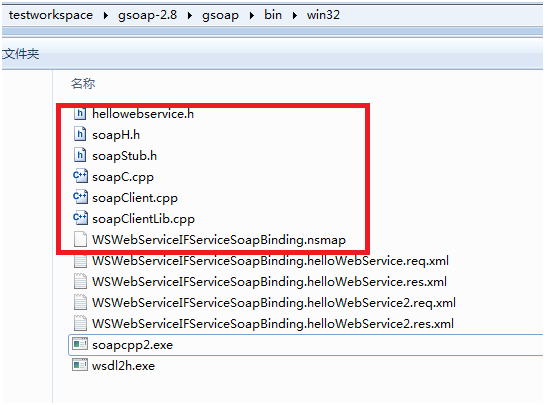Click the soapClient.cpp C++ file icon

coord(80,198)
